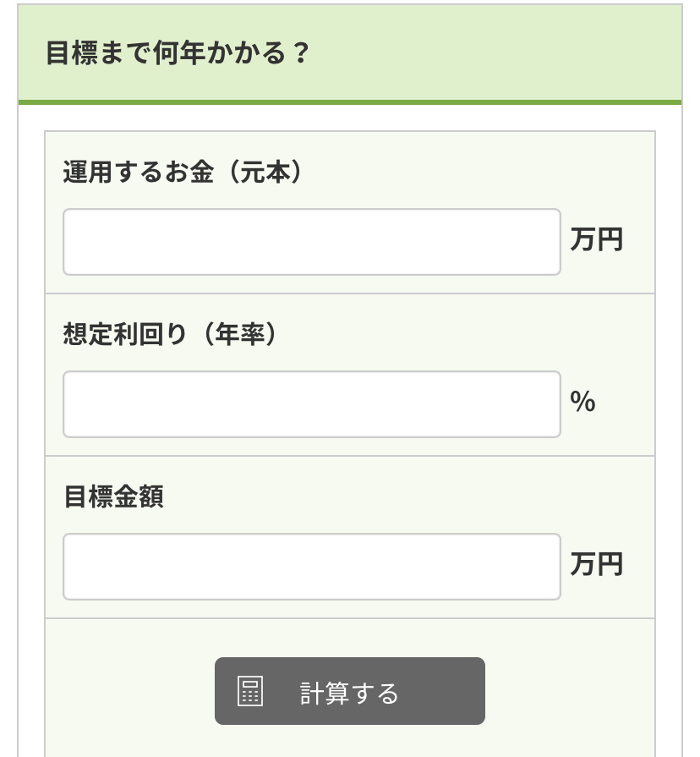Click the question mark in the header title
The height and width of the screenshot is (757, 700).
coord(301,52)
